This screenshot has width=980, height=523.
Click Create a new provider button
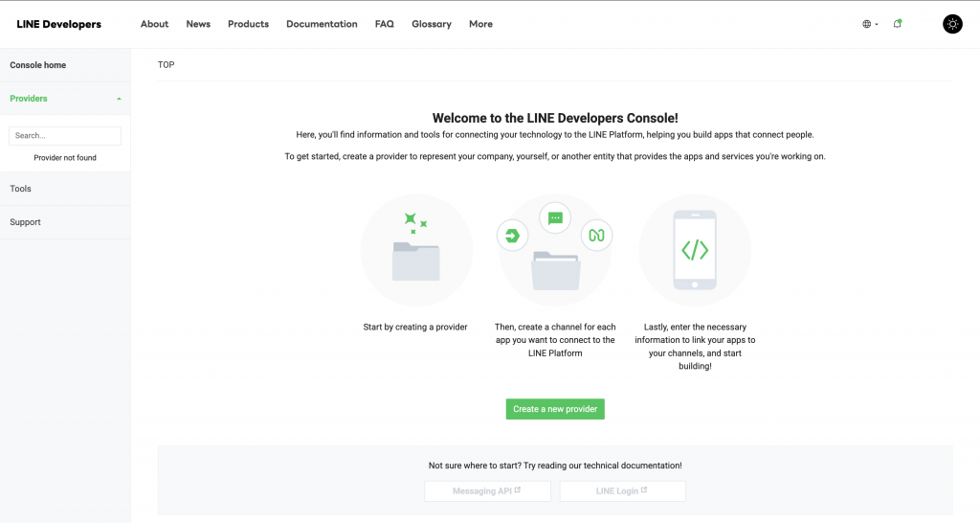pyautogui.click(x=555, y=409)
